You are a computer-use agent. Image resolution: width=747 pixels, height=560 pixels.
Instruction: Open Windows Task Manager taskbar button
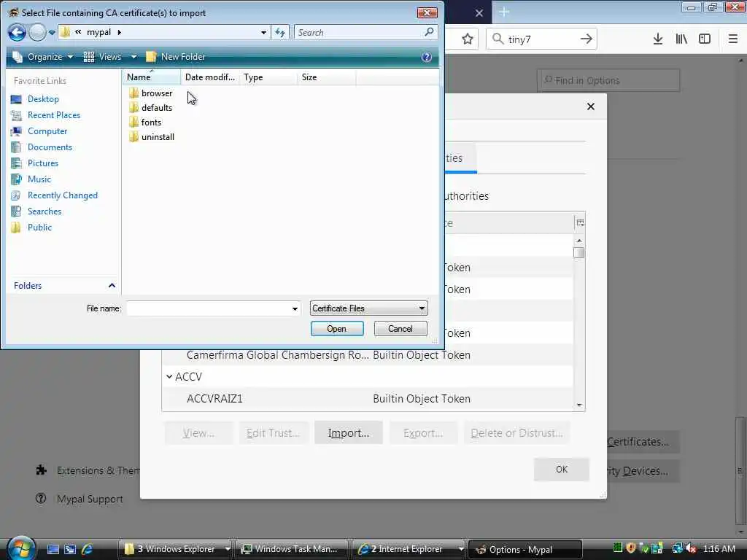coord(292,549)
